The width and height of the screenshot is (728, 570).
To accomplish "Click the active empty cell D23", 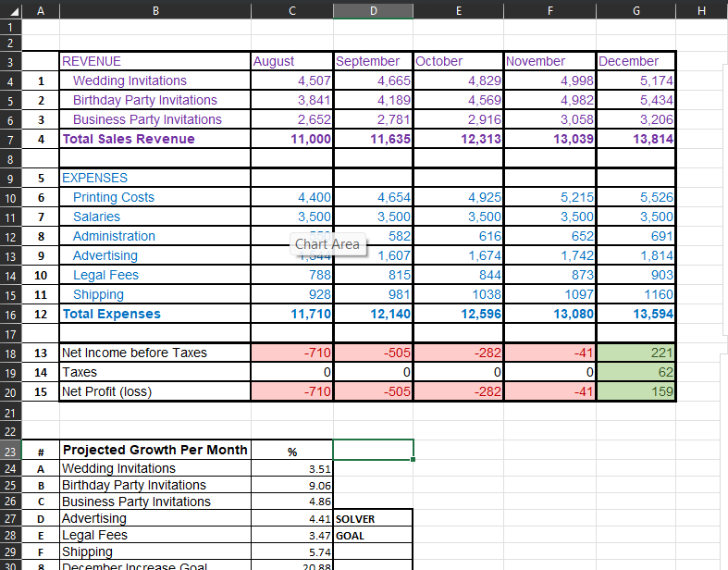I will click(374, 450).
